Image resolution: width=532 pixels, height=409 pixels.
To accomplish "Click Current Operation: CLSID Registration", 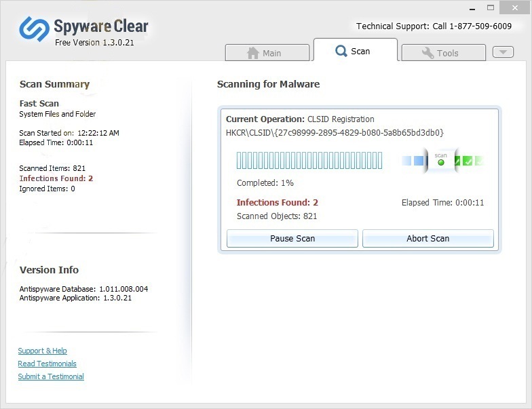I will (300, 119).
